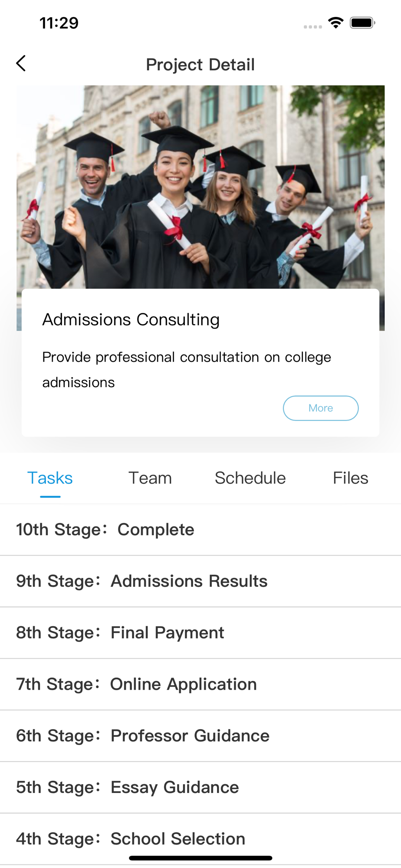Open the Team tab
401x868 pixels.
tap(150, 478)
